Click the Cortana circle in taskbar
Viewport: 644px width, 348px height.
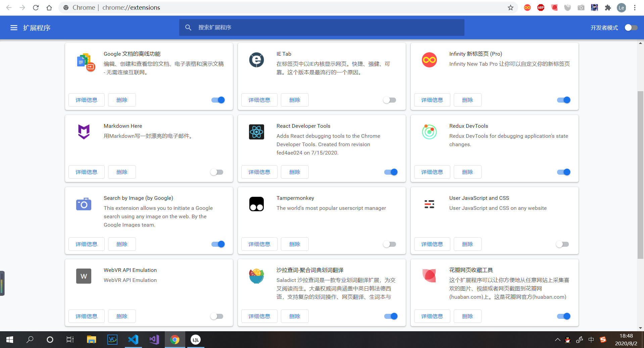(x=50, y=340)
